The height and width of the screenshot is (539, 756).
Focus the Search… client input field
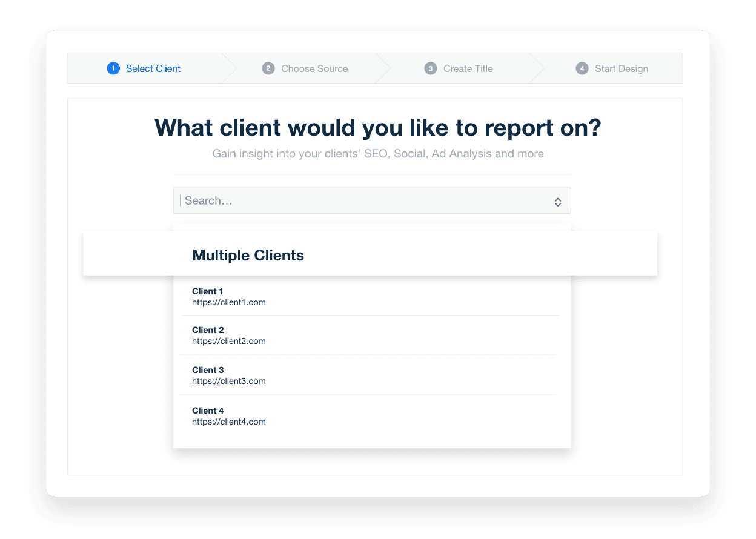(363, 200)
